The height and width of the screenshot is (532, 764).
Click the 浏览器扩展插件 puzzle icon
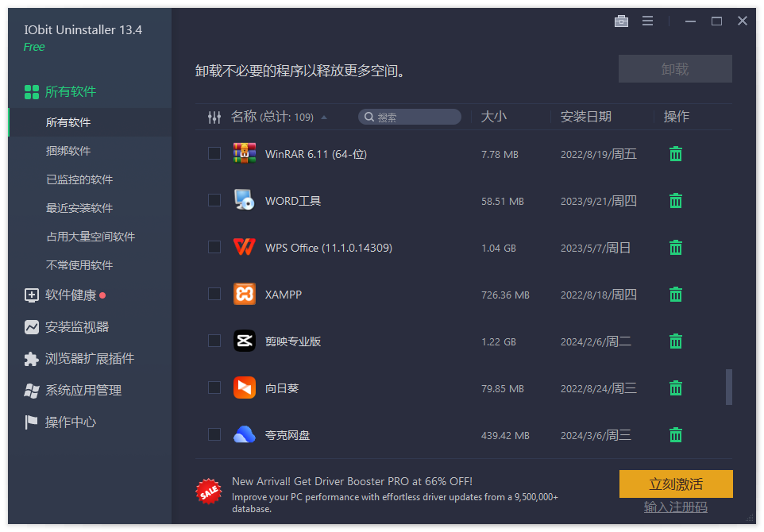tap(32, 359)
